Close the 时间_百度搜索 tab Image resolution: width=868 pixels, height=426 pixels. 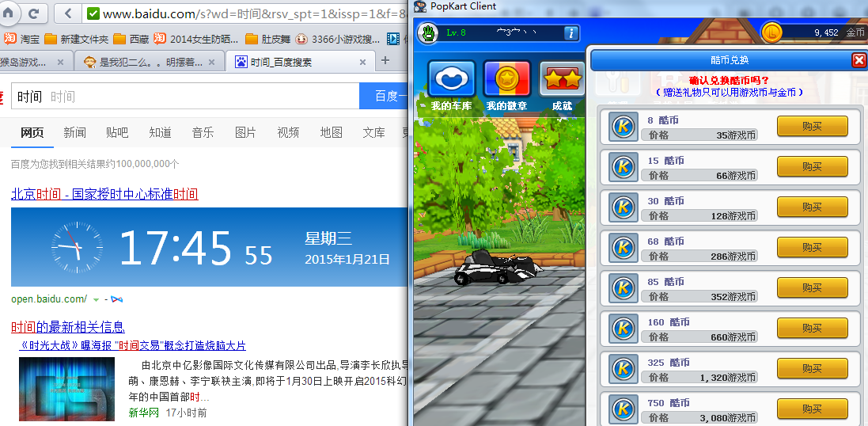coord(362,62)
